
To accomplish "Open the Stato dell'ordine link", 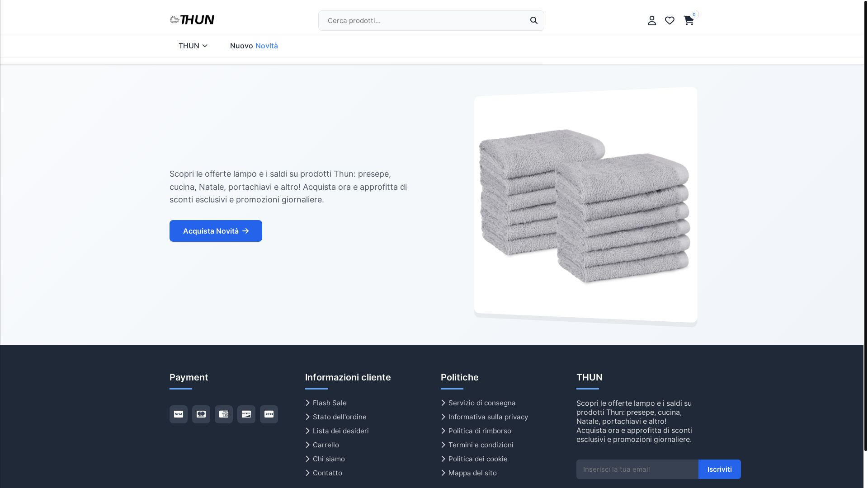I will coord(336,417).
